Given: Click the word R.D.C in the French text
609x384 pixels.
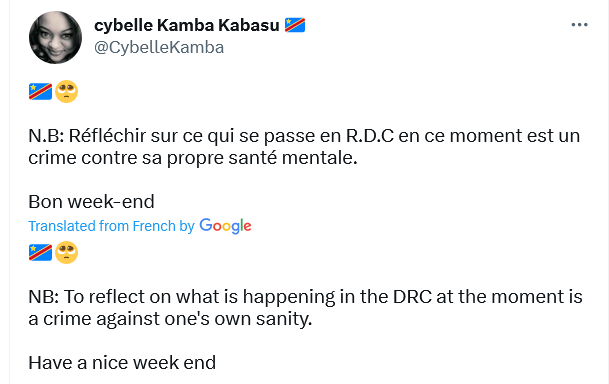Looking at the screenshot, I should tap(370, 136).
